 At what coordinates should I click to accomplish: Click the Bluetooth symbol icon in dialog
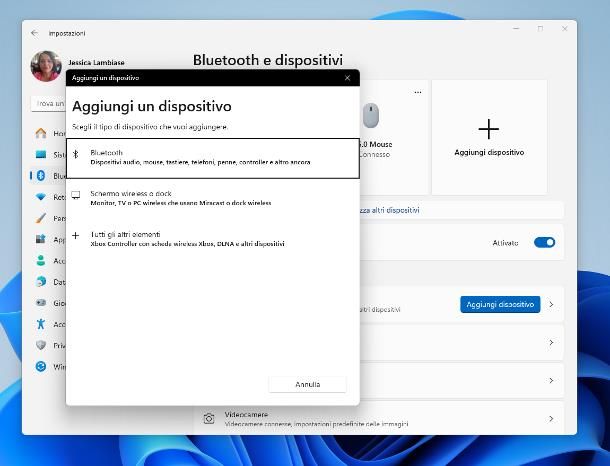pyautogui.click(x=76, y=154)
